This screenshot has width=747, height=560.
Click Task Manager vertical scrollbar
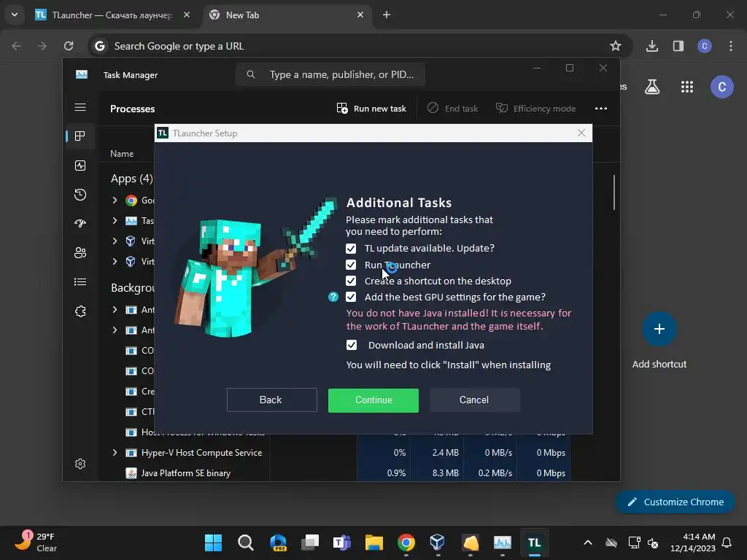614,192
